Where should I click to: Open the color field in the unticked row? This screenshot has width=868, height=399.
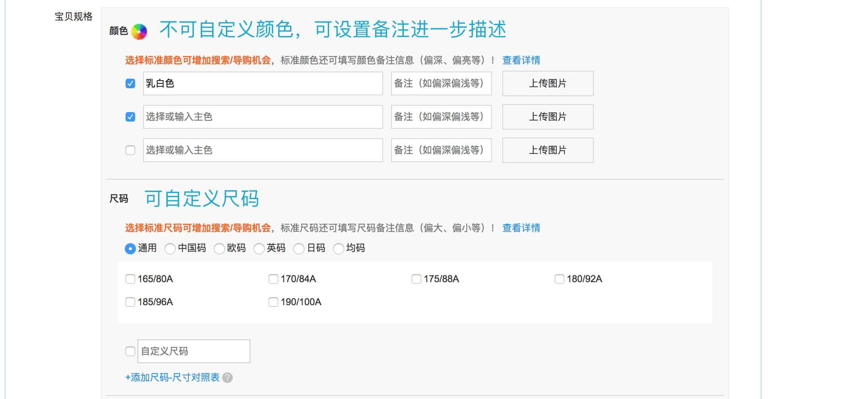pos(263,150)
